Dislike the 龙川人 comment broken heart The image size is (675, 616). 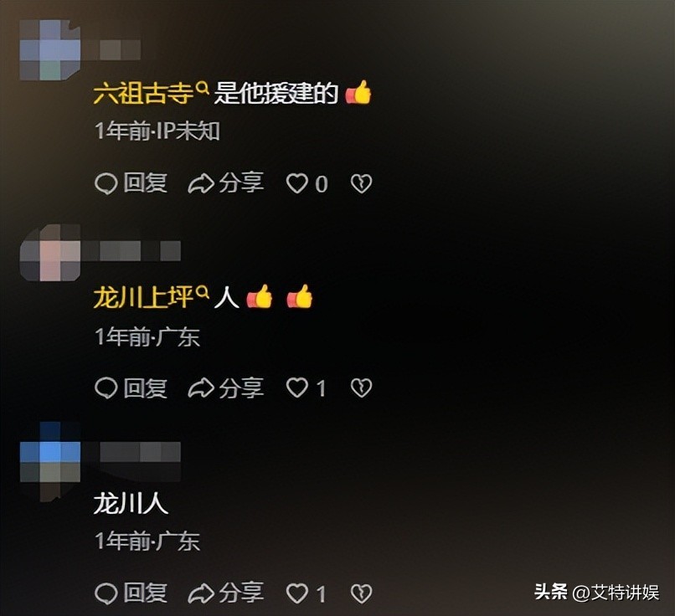[361, 593]
